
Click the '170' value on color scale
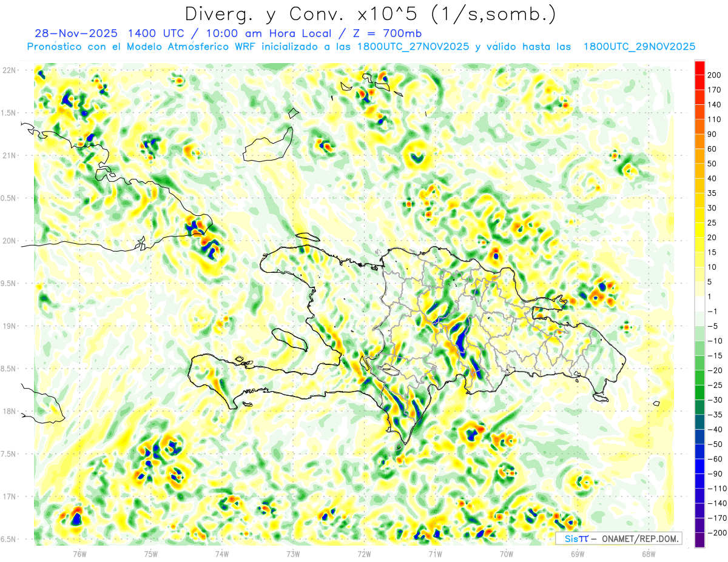click(x=715, y=90)
